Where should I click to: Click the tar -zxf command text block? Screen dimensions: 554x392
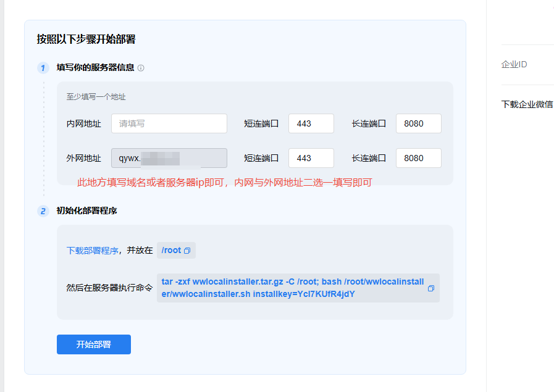[293, 288]
